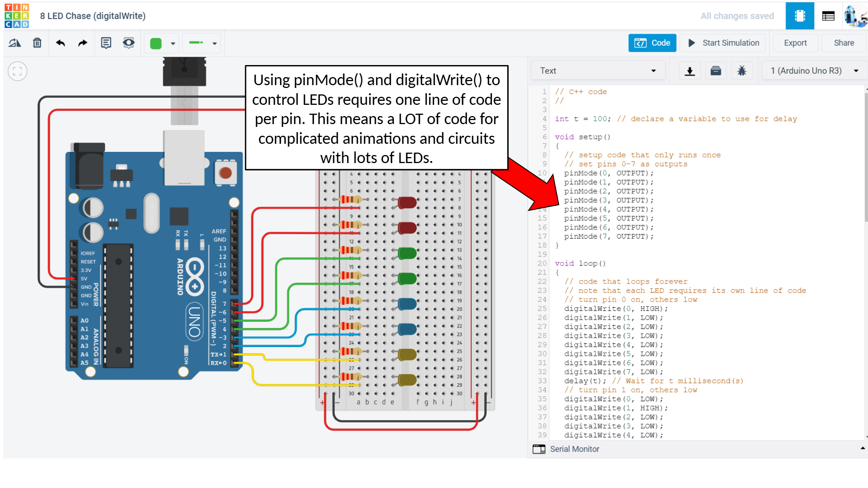Click the Tinkercad logo
Screen dimensions: 868x488
pyautogui.click(x=16, y=16)
